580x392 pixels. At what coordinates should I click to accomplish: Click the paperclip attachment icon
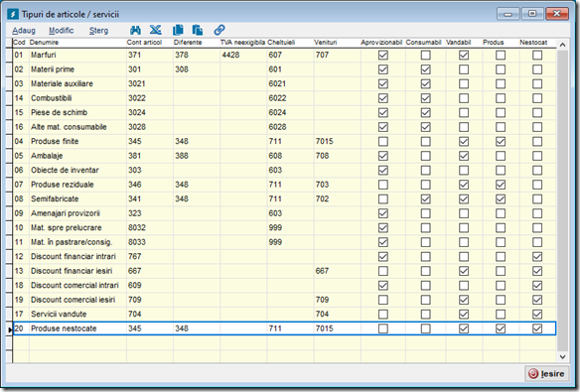[x=219, y=30]
